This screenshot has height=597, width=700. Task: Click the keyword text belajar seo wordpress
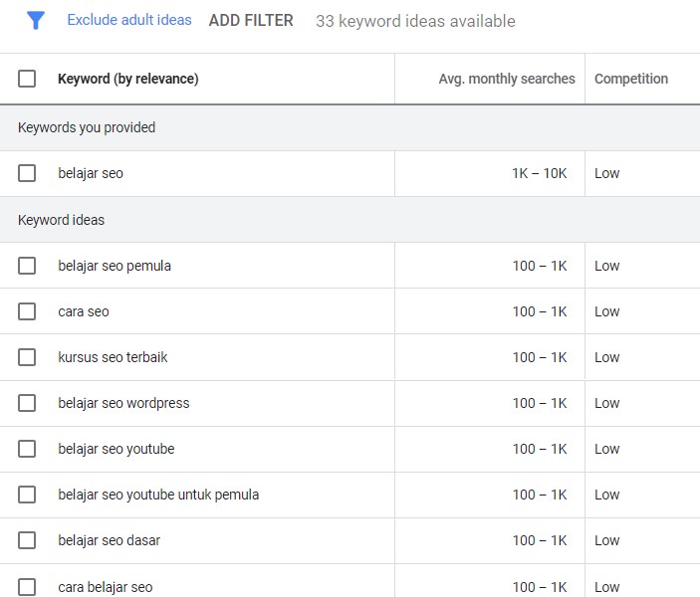(x=123, y=403)
